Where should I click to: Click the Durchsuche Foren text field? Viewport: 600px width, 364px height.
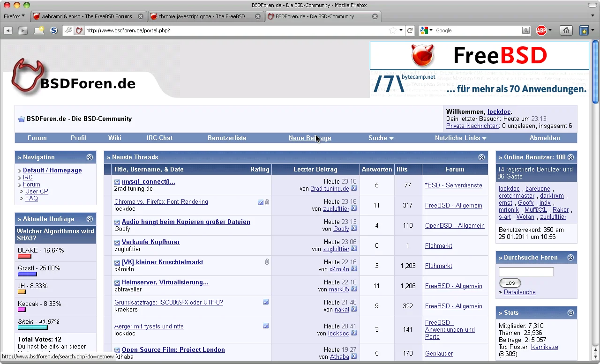(525, 272)
